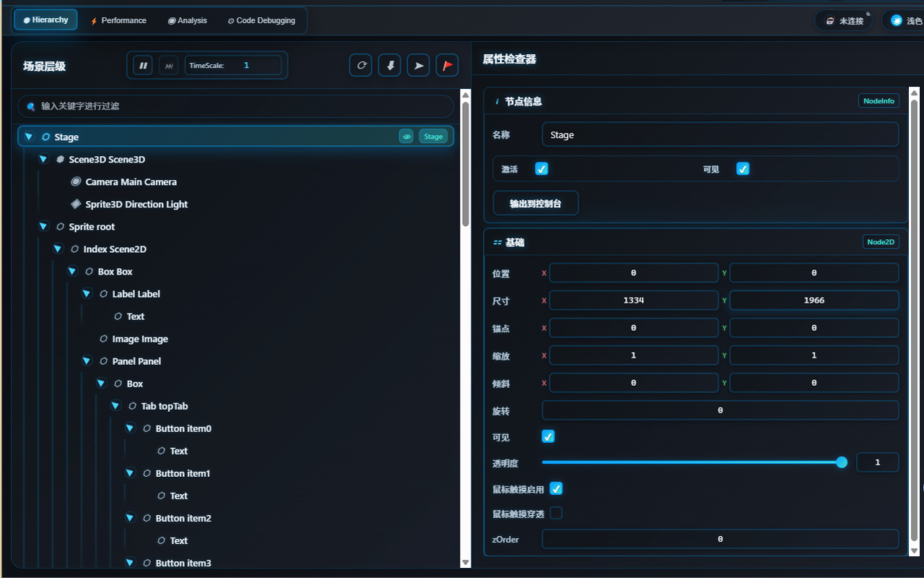The width and height of the screenshot is (924, 578).
Task: Collapse the Stage node arrow
Action: [x=29, y=137]
